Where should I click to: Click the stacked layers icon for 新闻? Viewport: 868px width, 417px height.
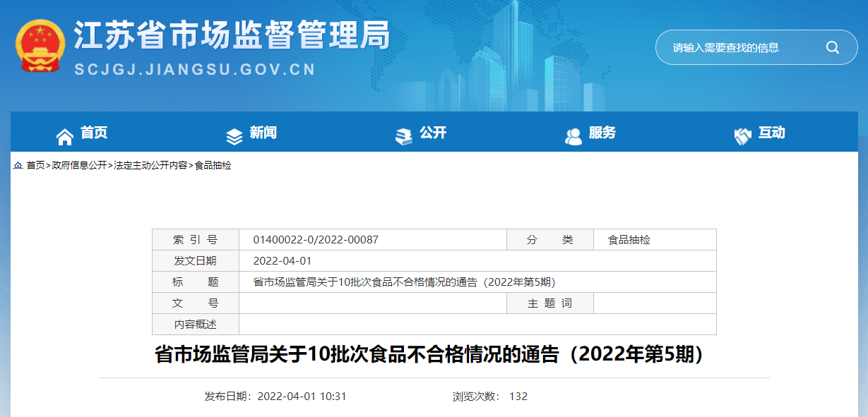[234, 136]
